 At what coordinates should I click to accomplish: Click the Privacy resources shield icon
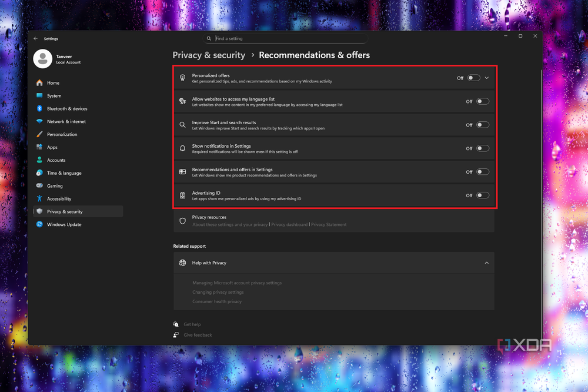coord(183,221)
